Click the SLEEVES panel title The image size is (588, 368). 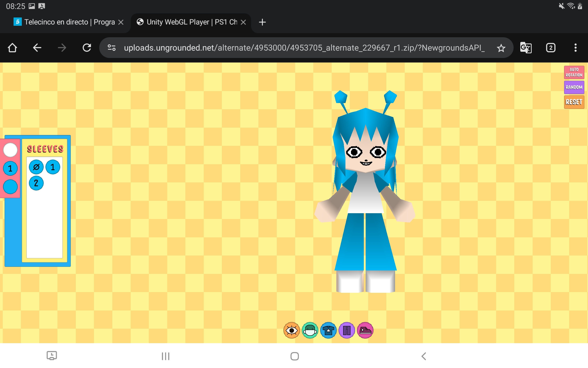(45, 149)
